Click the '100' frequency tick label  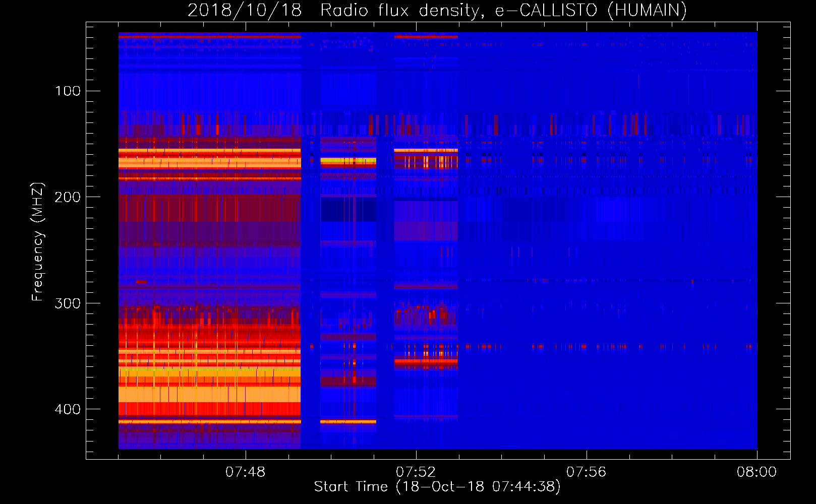[x=68, y=91]
